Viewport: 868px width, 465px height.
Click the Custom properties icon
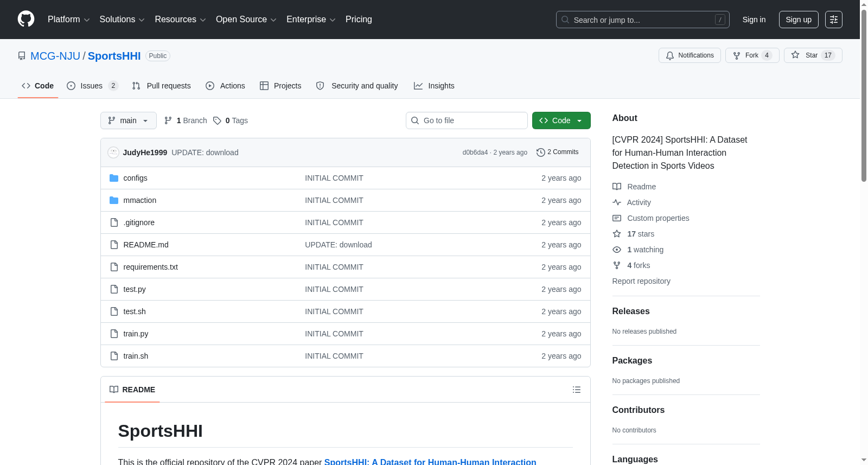617,218
